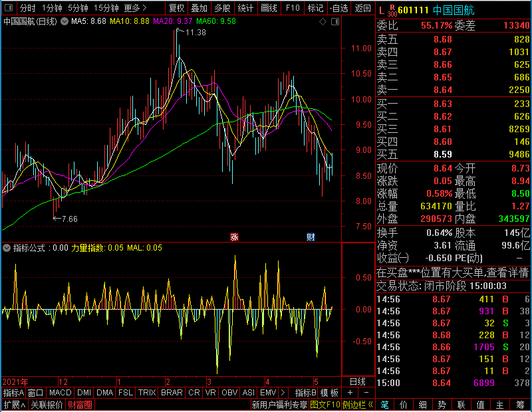Image resolution: width=532 pixels, height=412 pixels.
Task: Select the 窗口 tab
Action: (x=36, y=393)
